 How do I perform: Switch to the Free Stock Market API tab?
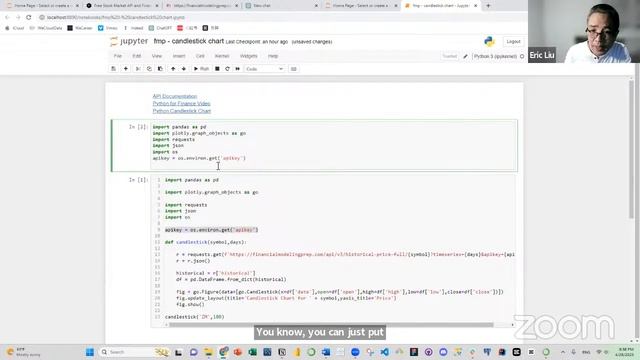point(121,6)
